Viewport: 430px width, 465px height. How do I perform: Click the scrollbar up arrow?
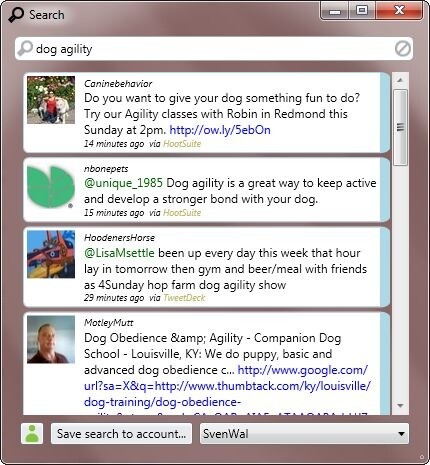click(x=401, y=80)
